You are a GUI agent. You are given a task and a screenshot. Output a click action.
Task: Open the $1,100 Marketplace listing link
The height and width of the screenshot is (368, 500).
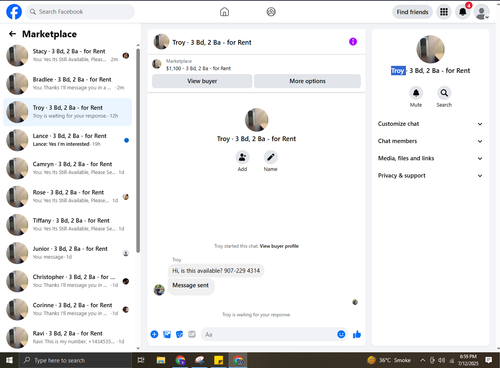pyautogui.click(x=198, y=68)
